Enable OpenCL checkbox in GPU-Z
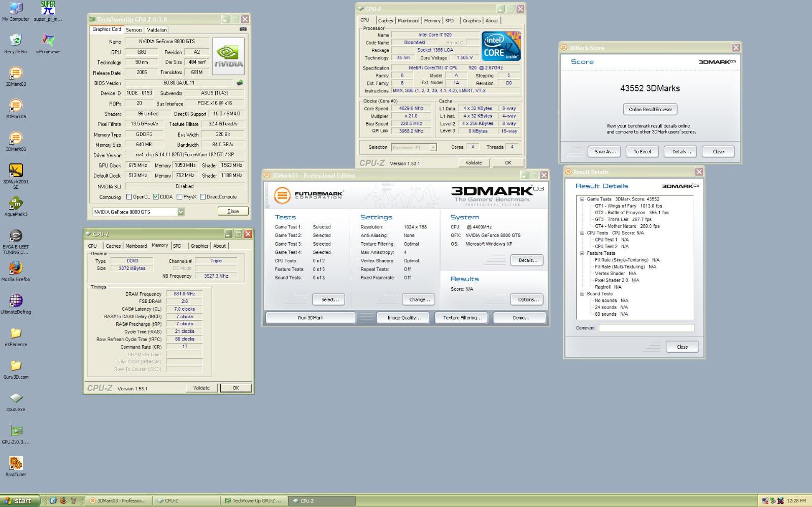The height and width of the screenshot is (507, 812). click(x=129, y=197)
